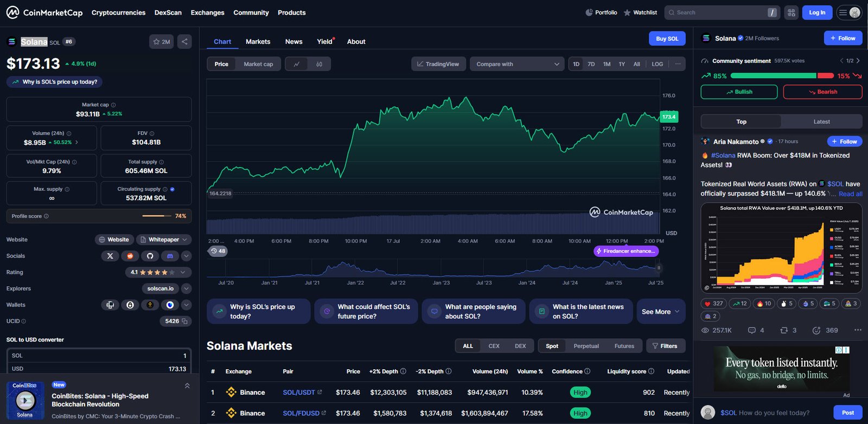Open the 48 events history badge

coord(218,251)
